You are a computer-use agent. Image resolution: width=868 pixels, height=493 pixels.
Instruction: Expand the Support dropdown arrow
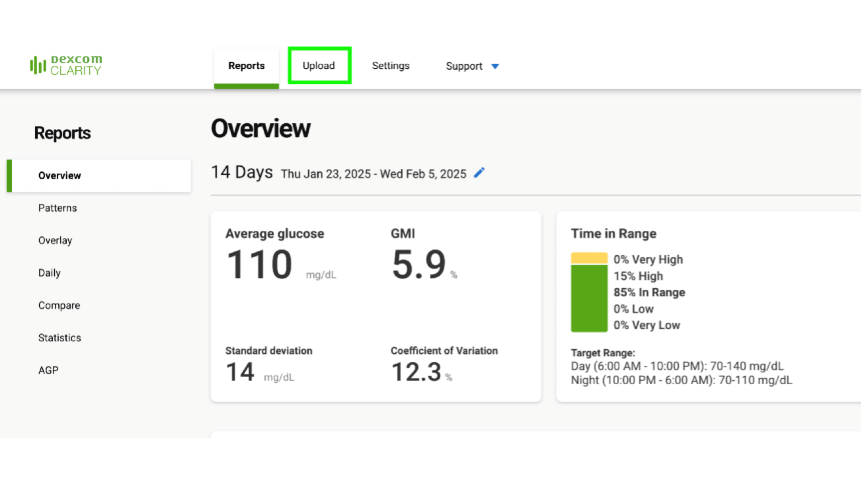tap(495, 66)
